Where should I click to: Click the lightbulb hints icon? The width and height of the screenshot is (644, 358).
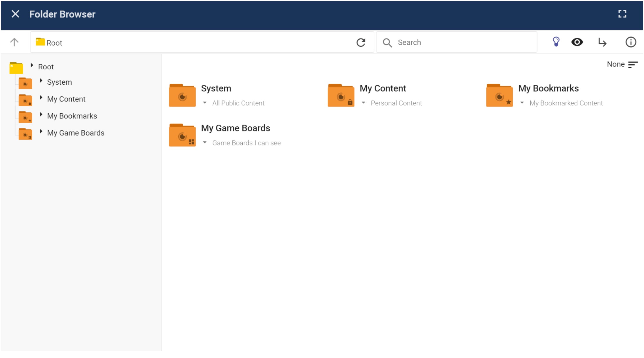(x=556, y=42)
